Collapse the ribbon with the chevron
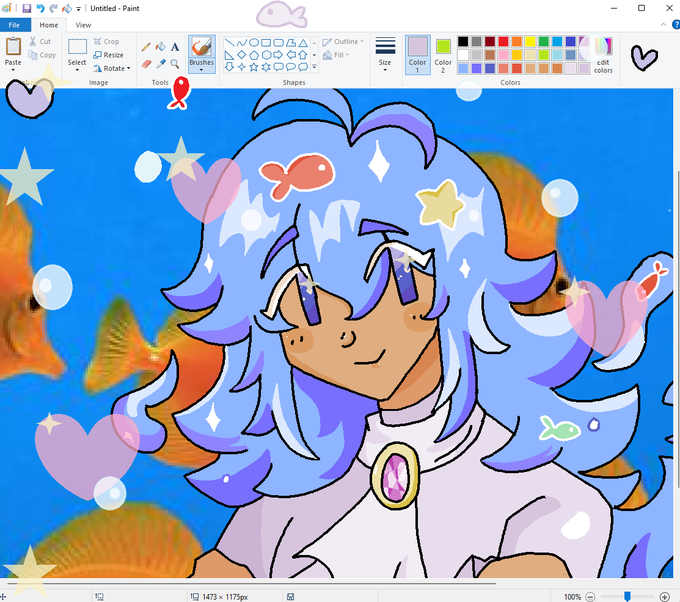The height and width of the screenshot is (602, 680). pyautogui.click(x=664, y=25)
